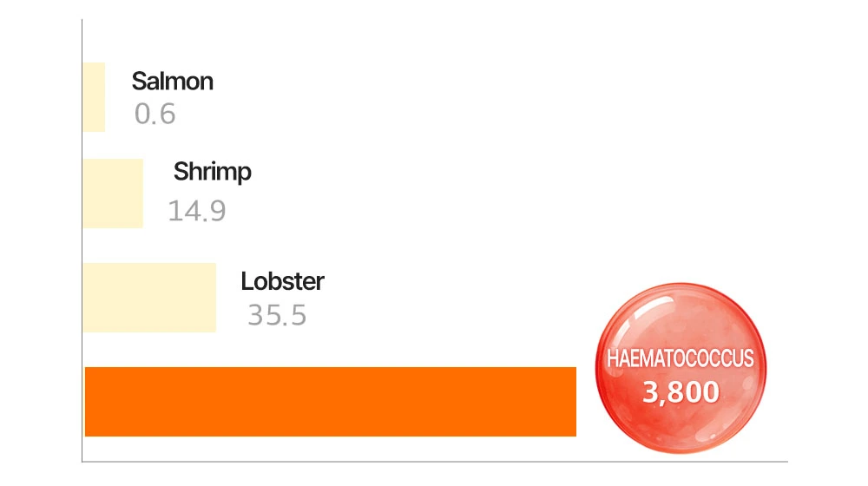The image size is (868, 486).
Task: Click the Salmon label
Action: (173, 82)
